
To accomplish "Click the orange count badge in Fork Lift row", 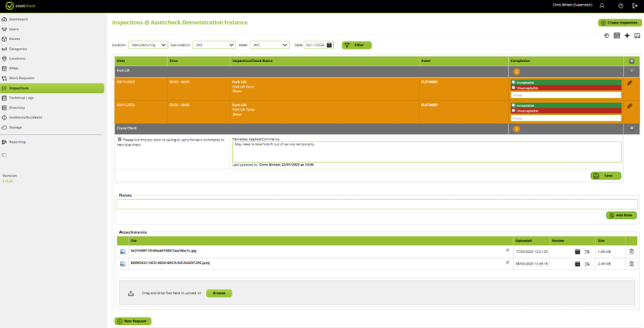I will (x=517, y=71).
